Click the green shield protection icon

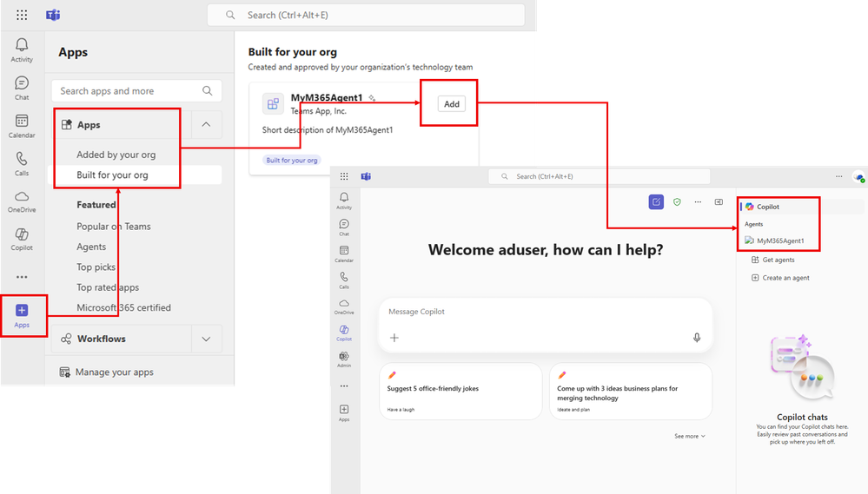click(677, 202)
